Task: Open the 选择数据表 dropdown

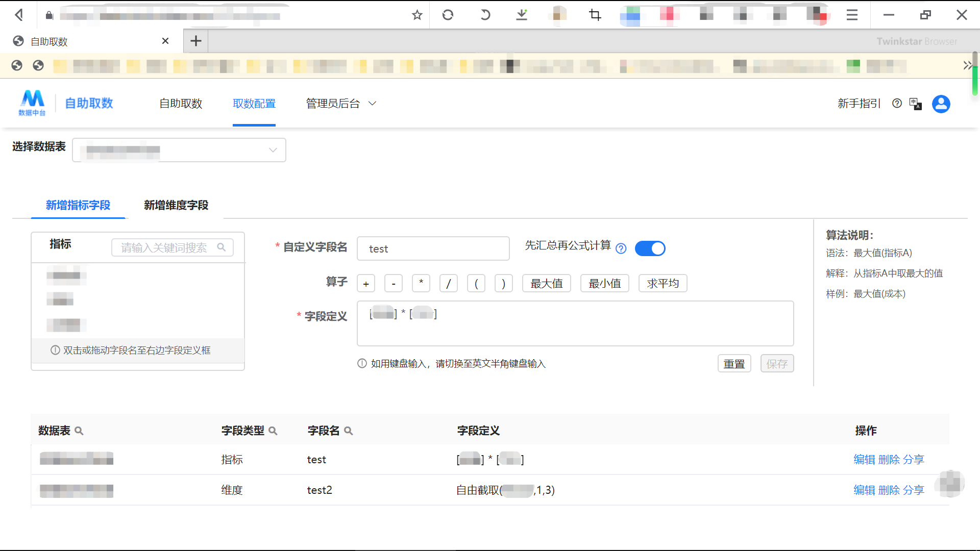Action: pos(179,150)
